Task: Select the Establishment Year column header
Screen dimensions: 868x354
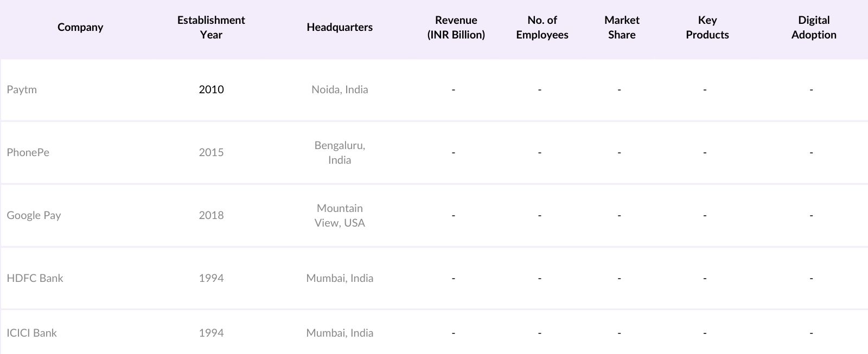Action: (x=211, y=27)
